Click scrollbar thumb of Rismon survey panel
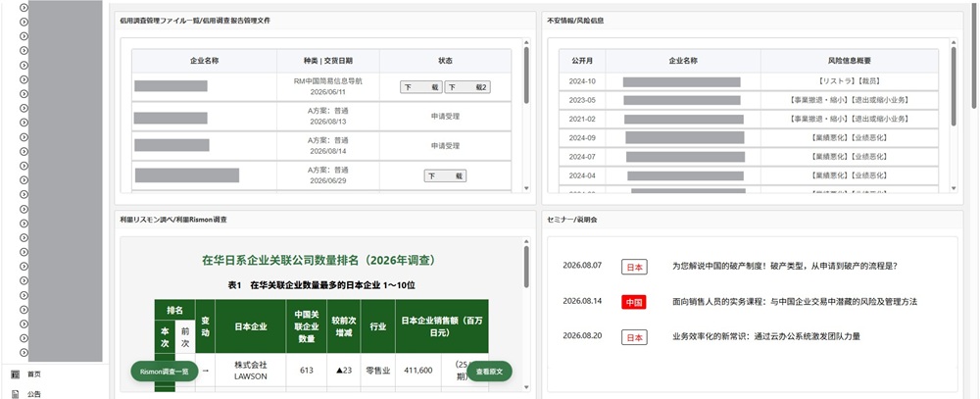The width and height of the screenshot is (980, 399). (526, 267)
